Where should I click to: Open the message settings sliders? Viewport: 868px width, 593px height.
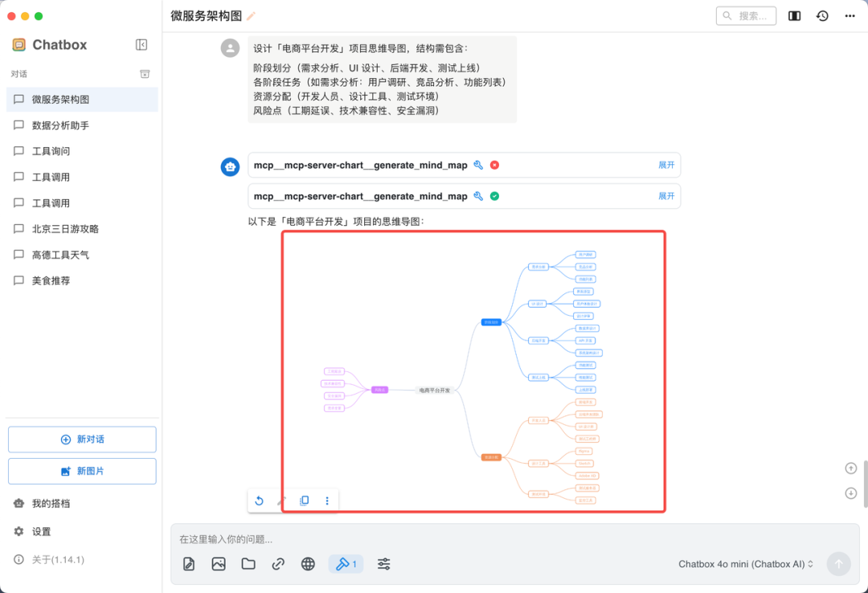pyautogui.click(x=383, y=563)
